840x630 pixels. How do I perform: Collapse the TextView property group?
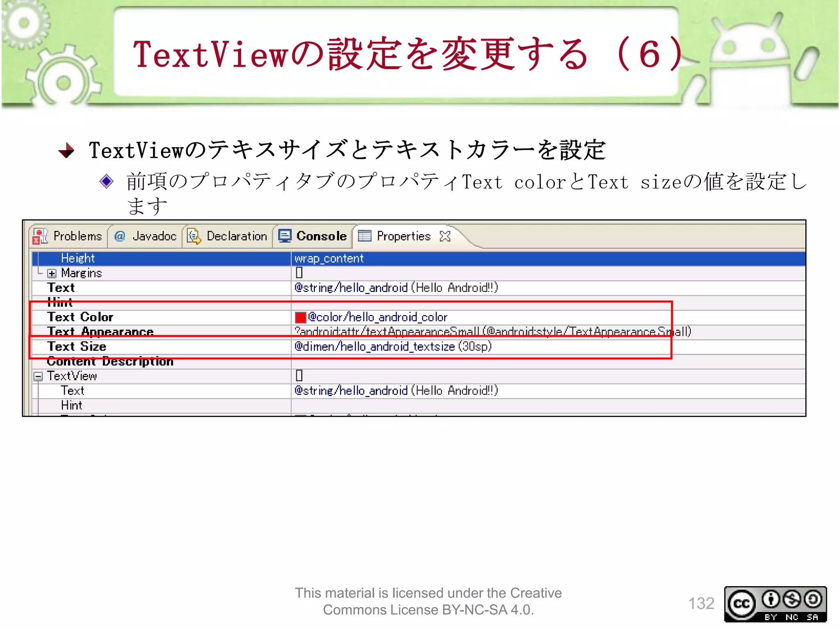tap(38, 377)
